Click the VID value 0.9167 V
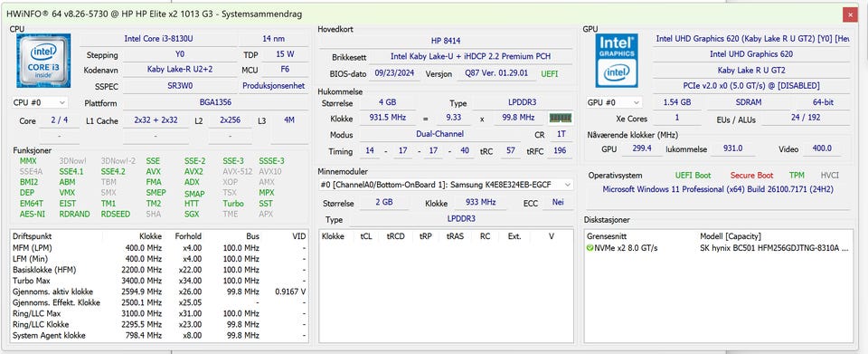 [290, 292]
